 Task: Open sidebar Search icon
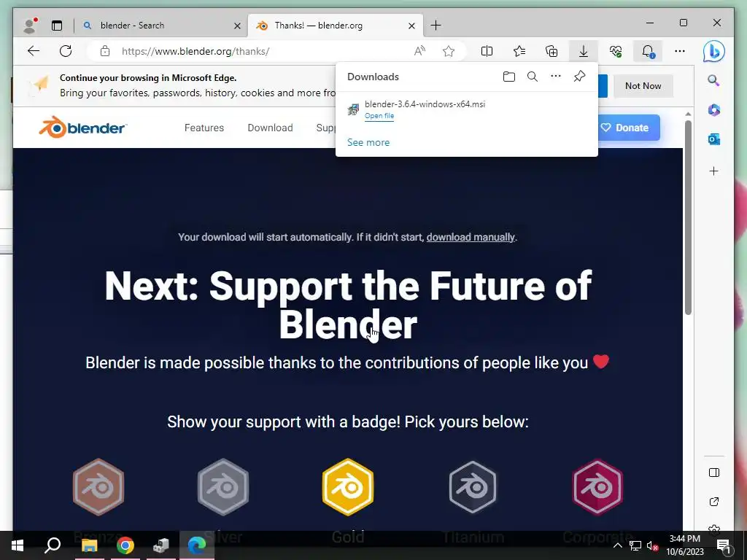713,80
